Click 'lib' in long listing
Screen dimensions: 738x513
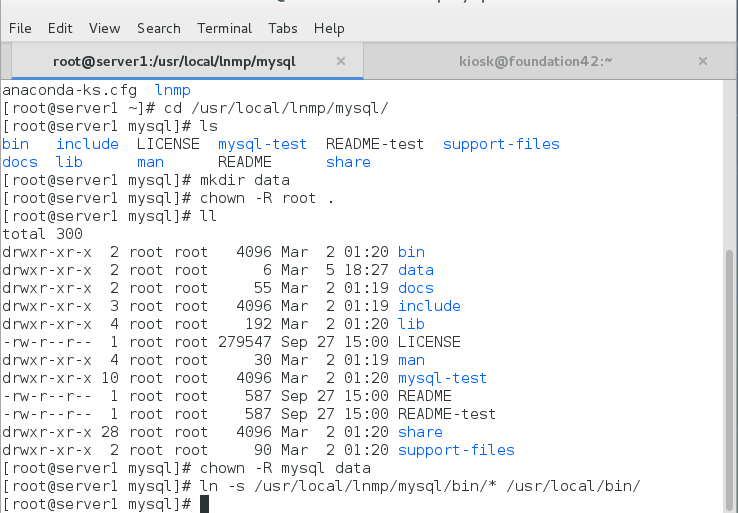(x=411, y=324)
